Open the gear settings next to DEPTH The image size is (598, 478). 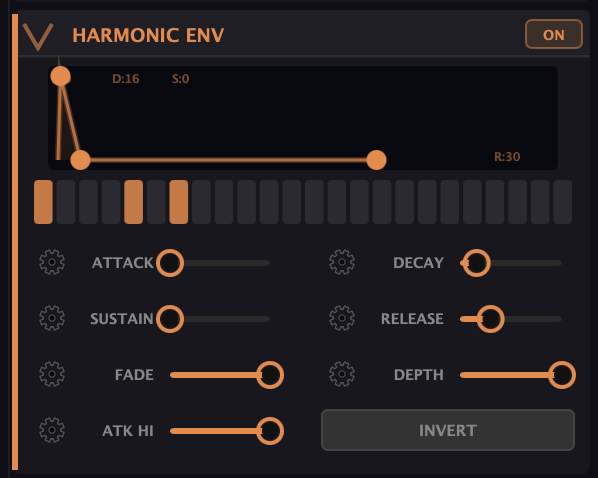342,374
